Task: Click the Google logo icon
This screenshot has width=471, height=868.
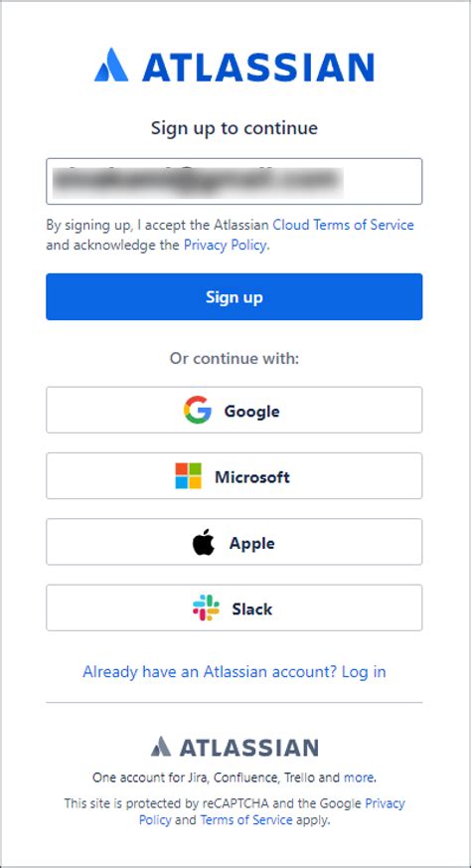Action: [198, 411]
